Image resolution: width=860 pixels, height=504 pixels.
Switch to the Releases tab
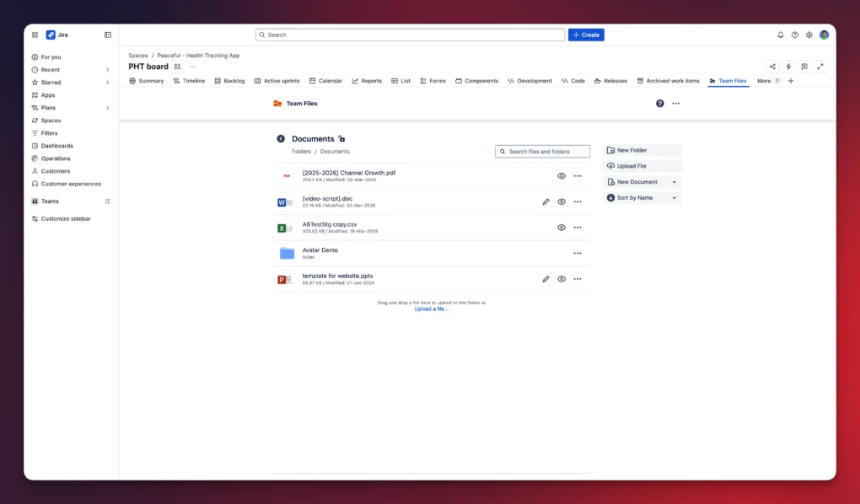(x=611, y=81)
